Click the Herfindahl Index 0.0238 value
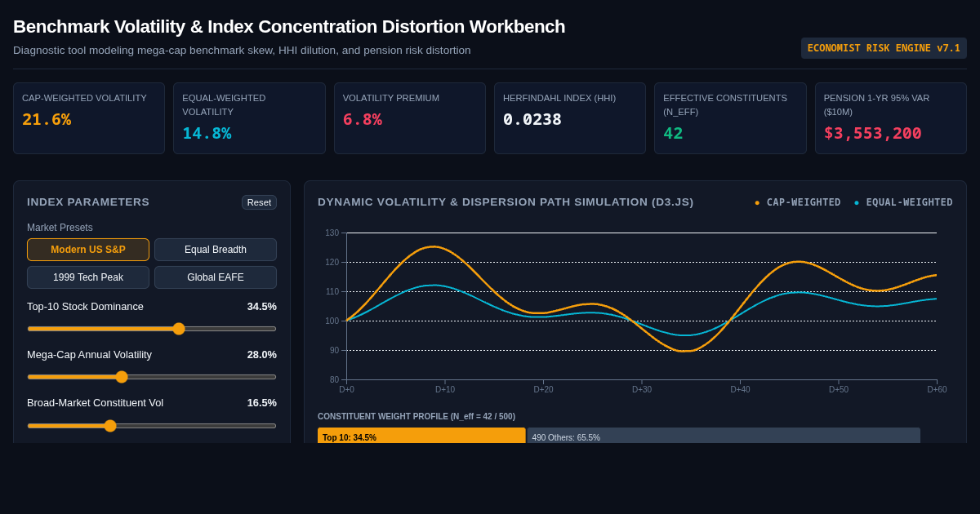The width and height of the screenshot is (980, 514). point(532,119)
